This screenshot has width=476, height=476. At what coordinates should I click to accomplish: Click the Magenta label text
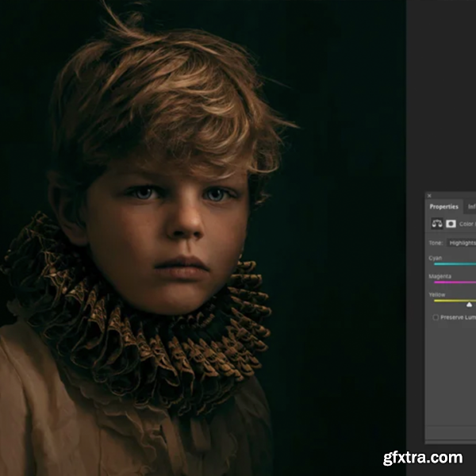[x=440, y=276]
